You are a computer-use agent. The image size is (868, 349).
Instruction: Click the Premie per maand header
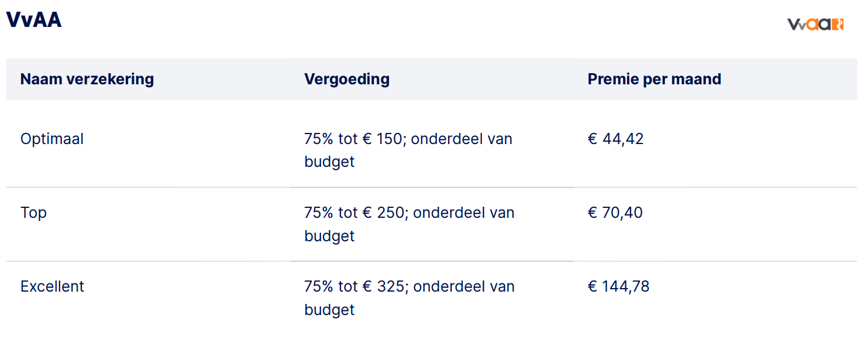[x=654, y=79]
